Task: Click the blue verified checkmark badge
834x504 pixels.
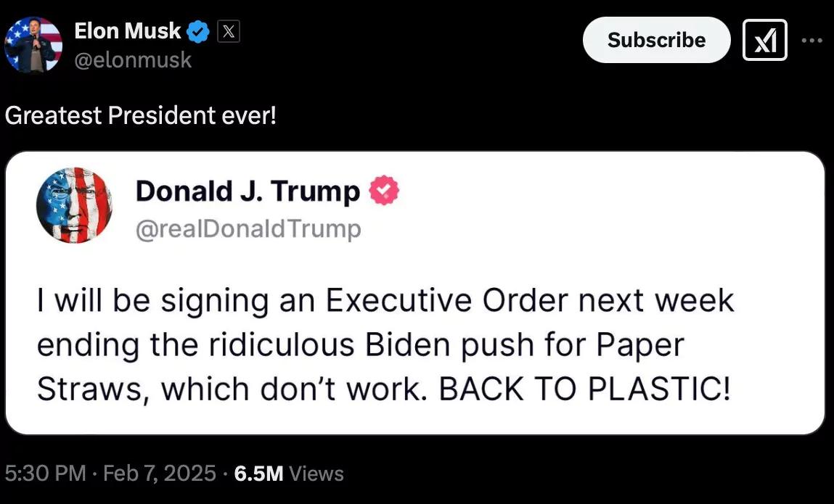Action: (x=198, y=32)
